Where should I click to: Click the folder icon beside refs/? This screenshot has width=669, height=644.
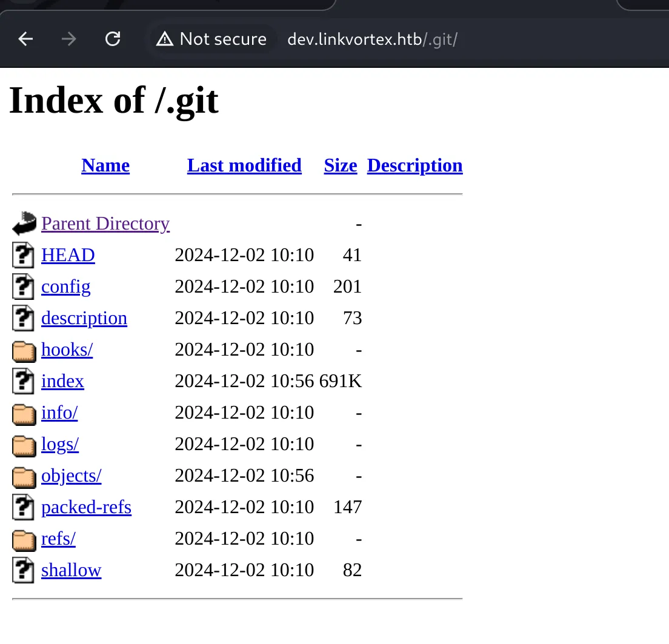[24, 540]
